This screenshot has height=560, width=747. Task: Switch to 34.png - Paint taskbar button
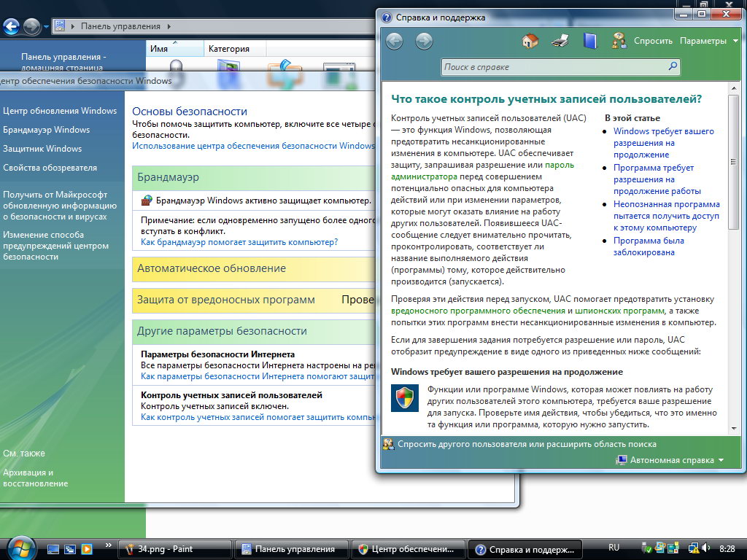(174, 549)
